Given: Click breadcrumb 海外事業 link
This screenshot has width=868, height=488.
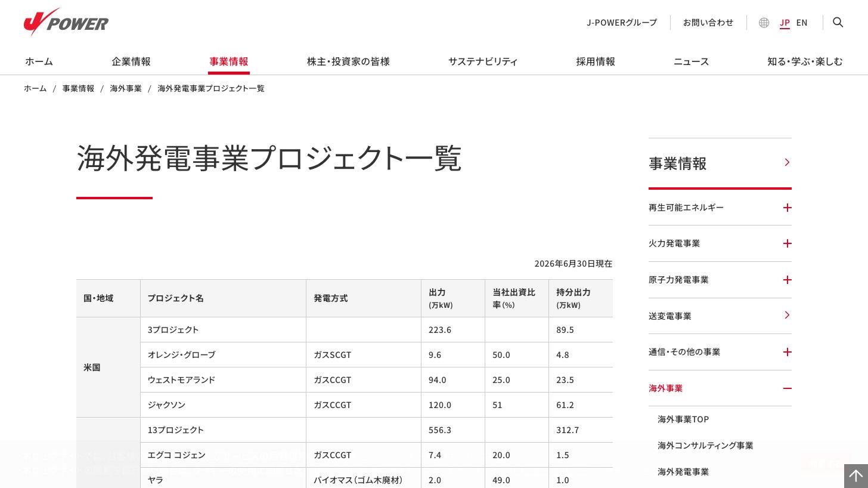Looking at the screenshot, I should coord(126,88).
